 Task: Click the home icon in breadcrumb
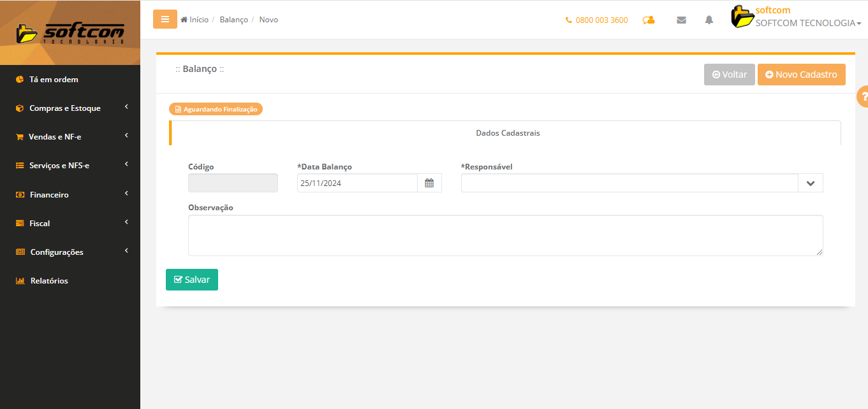click(184, 20)
